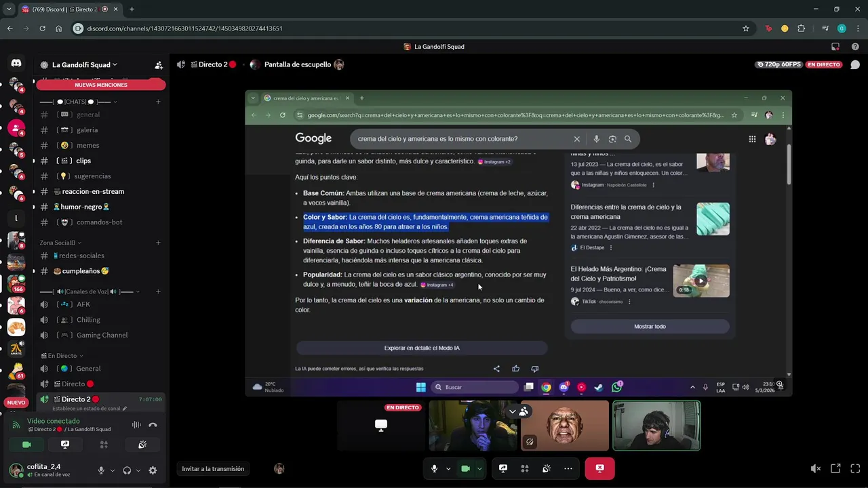Open Discord direct messages home icon
Image resolution: width=868 pixels, height=488 pixels.
[16, 63]
